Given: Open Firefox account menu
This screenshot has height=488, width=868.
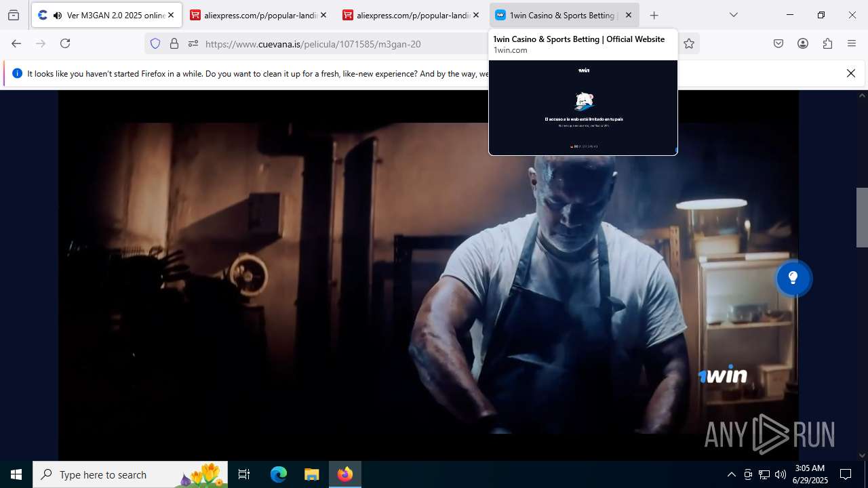Looking at the screenshot, I should pyautogui.click(x=803, y=43).
